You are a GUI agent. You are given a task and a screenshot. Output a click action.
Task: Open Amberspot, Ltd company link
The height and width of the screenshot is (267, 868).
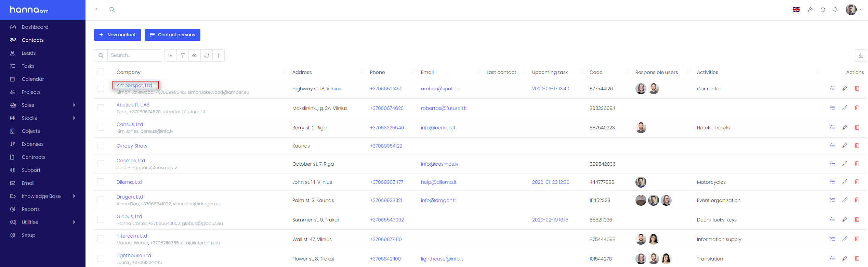coord(134,85)
